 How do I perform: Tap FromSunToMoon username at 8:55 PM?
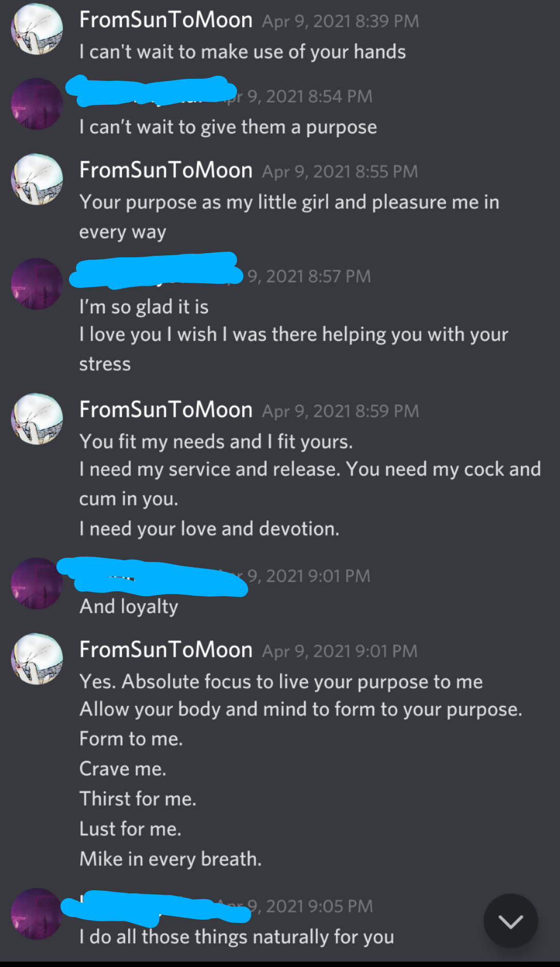click(x=166, y=171)
